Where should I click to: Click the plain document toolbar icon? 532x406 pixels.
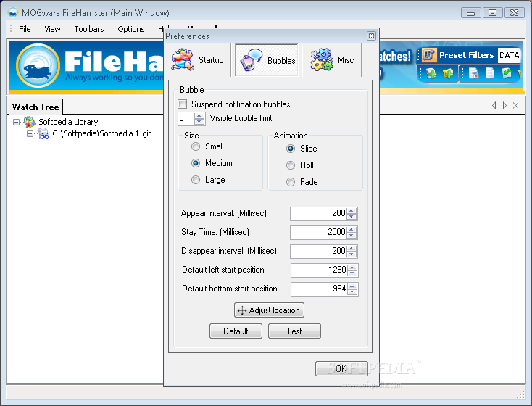[489, 73]
